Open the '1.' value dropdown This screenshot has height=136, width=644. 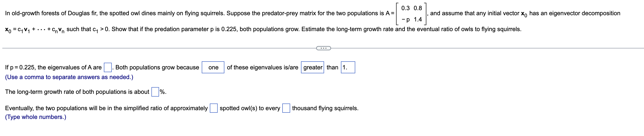(348, 67)
